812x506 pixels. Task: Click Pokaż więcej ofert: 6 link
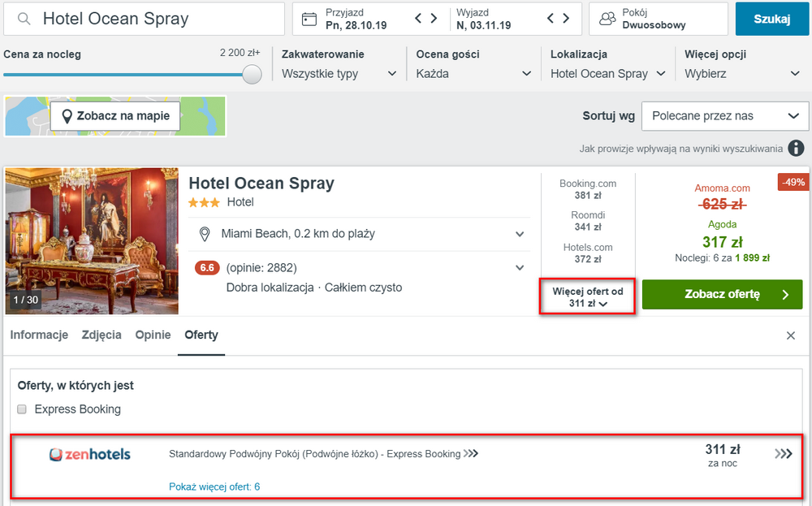(x=214, y=487)
